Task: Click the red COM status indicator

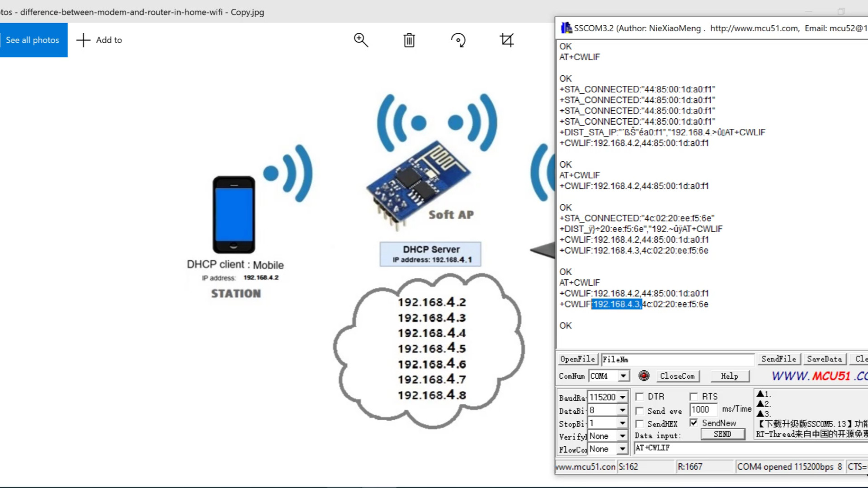Action: 644,375
